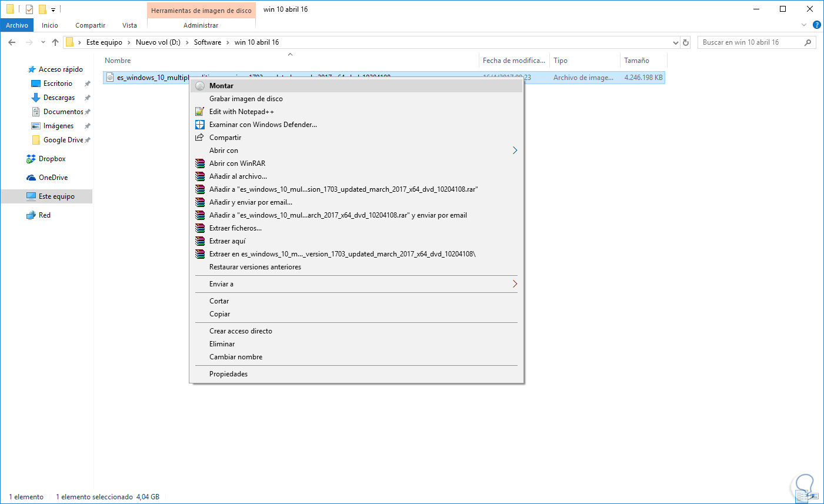Open Google Drive in quick access
The height and width of the screenshot is (504, 824).
pos(63,140)
